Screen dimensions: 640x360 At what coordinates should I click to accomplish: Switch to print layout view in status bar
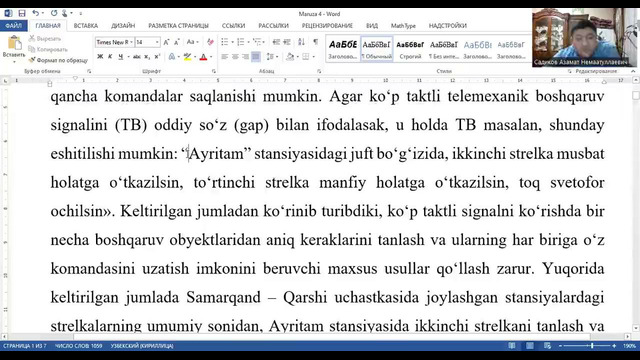click(x=529, y=346)
